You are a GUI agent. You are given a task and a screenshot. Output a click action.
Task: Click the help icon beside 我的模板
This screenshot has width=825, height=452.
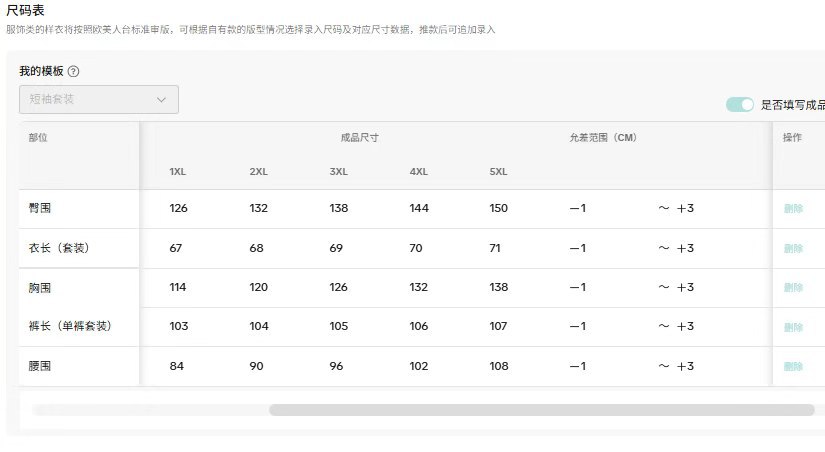[x=74, y=71]
